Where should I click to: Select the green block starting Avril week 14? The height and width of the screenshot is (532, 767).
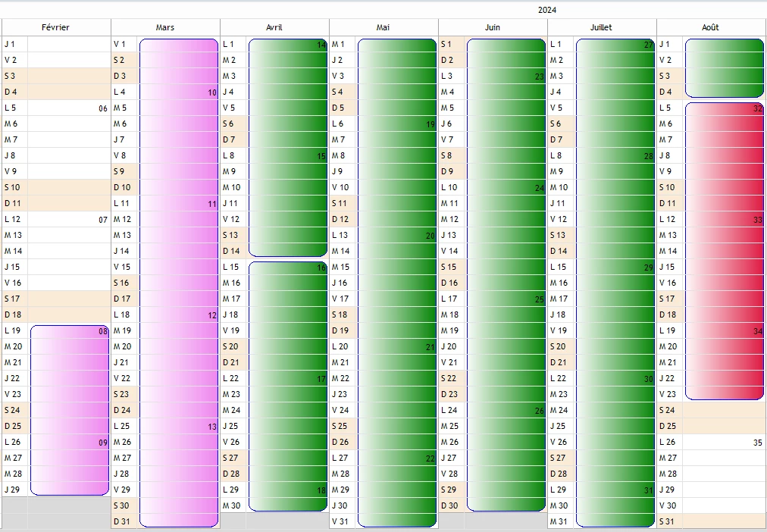pos(288,148)
